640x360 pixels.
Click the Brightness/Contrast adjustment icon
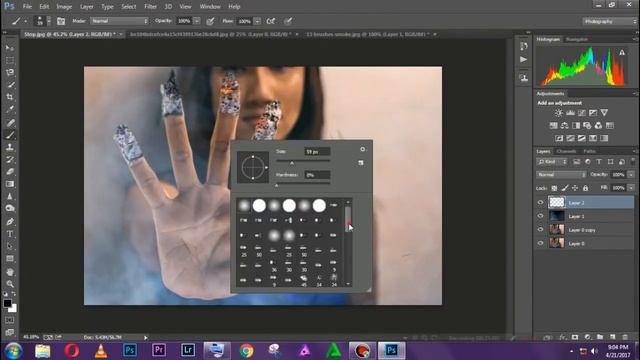[559, 113]
